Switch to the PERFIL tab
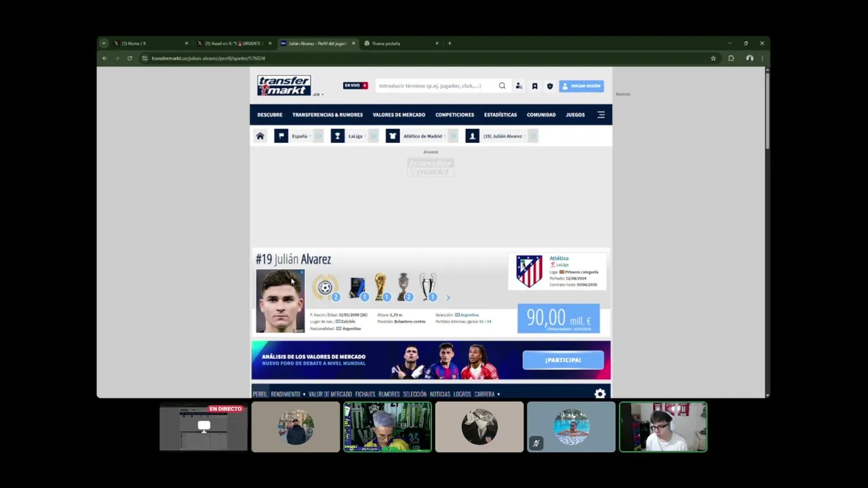The height and width of the screenshot is (488, 868). click(260, 394)
